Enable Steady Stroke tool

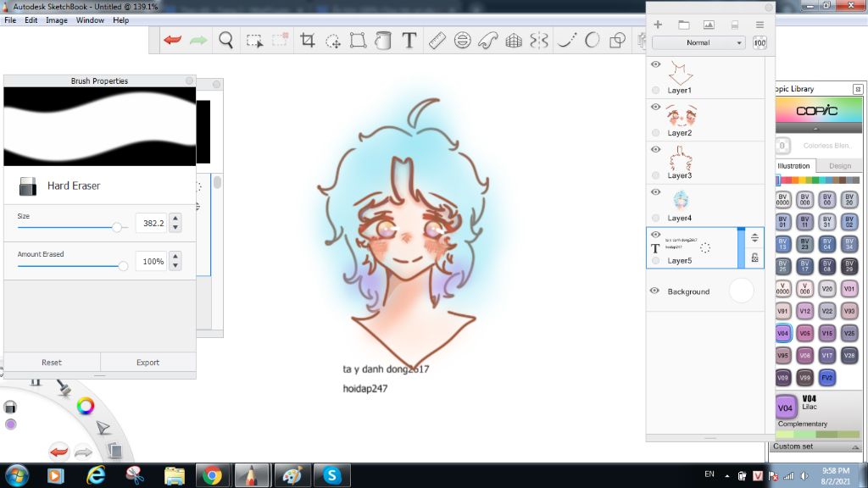[566, 40]
